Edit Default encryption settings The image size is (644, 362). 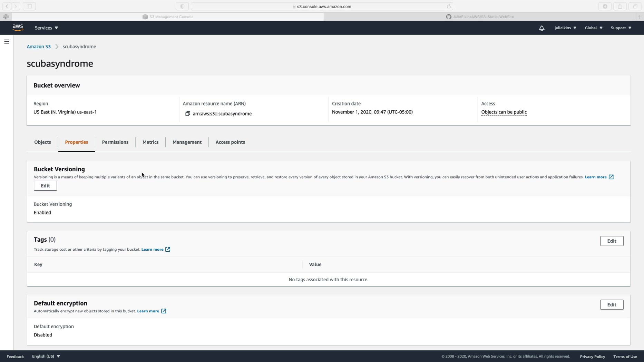point(612,305)
